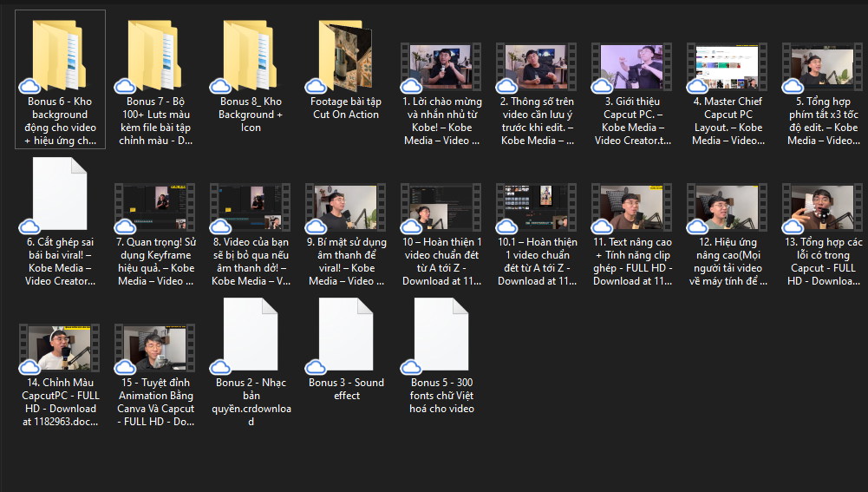Click cloud status badge on 11. Text nâng cao
This screenshot has width=868, height=492.
coord(602,226)
